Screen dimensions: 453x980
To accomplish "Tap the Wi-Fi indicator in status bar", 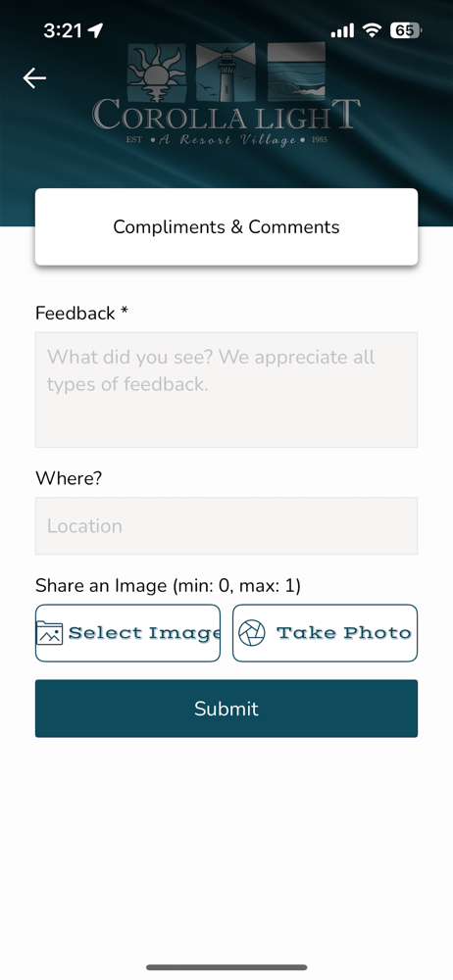I will click(x=373, y=30).
